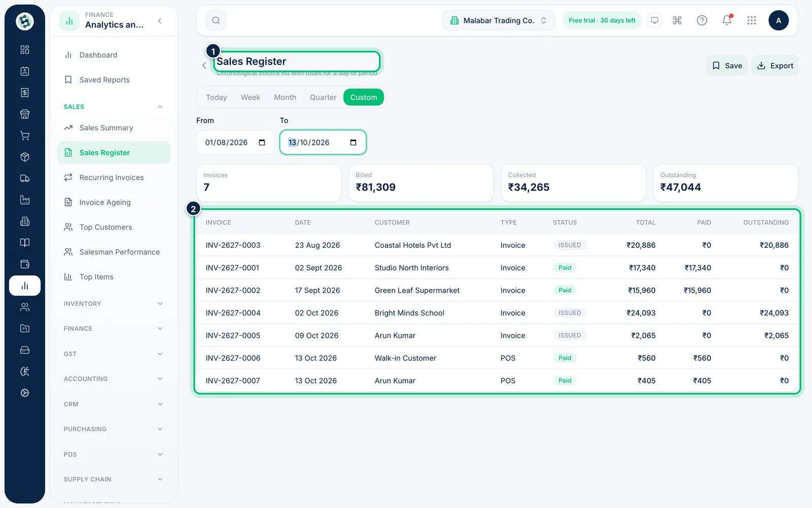Open Invoice Ageing report
Image resolution: width=812 pixels, height=508 pixels.
tap(114, 202)
